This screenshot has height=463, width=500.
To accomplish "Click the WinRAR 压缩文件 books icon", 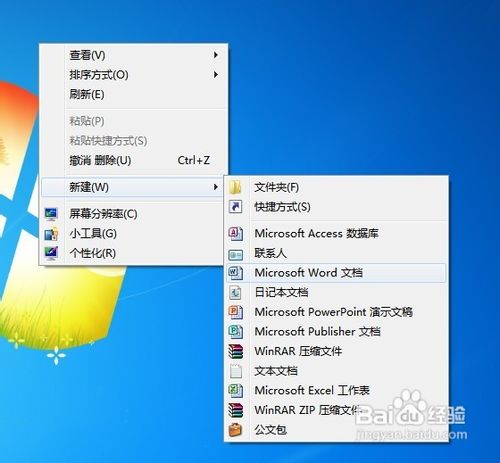I will (x=236, y=351).
